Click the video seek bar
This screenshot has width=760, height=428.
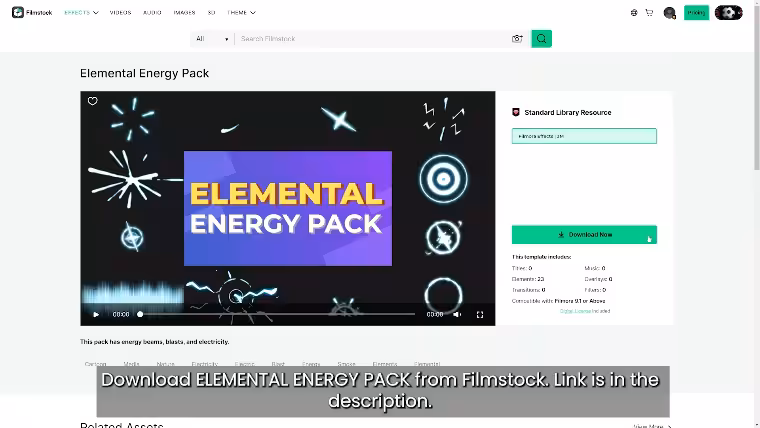277,314
